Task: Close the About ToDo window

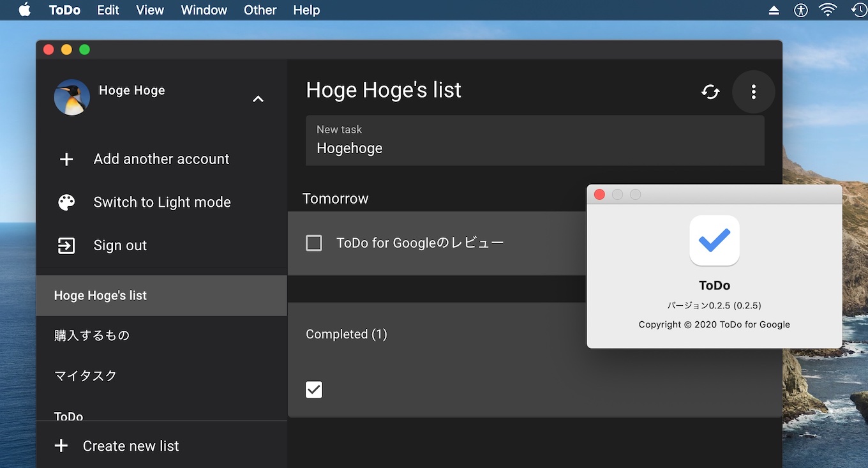Action: pos(599,195)
